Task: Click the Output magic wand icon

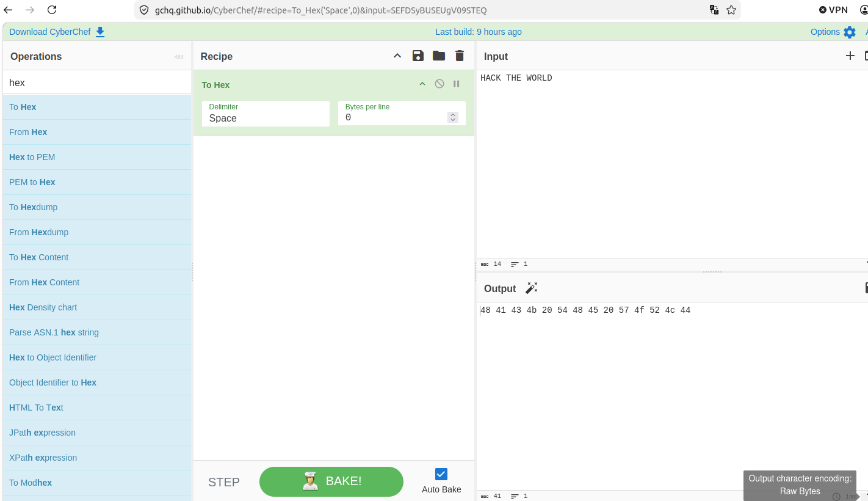Action: [x=532, y=288]
